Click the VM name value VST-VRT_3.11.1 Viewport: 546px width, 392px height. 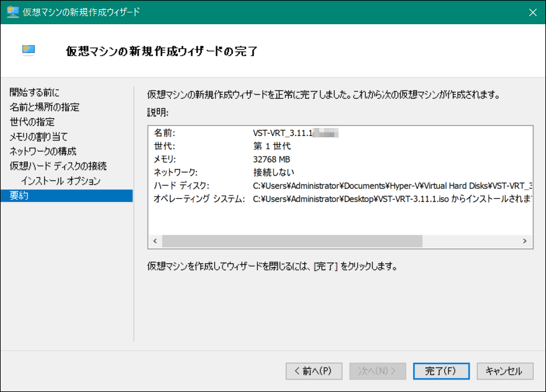pyautogui.click(x=283, y=133)
